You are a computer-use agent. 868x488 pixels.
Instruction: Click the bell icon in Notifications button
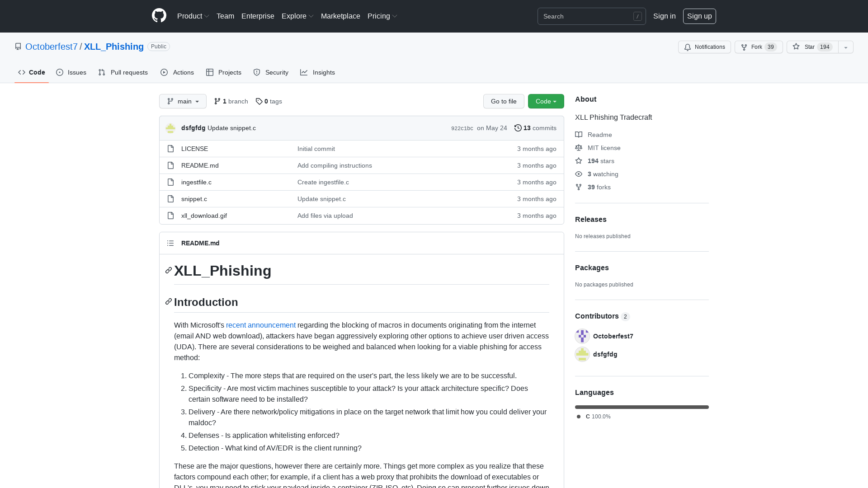pos(688,47)
